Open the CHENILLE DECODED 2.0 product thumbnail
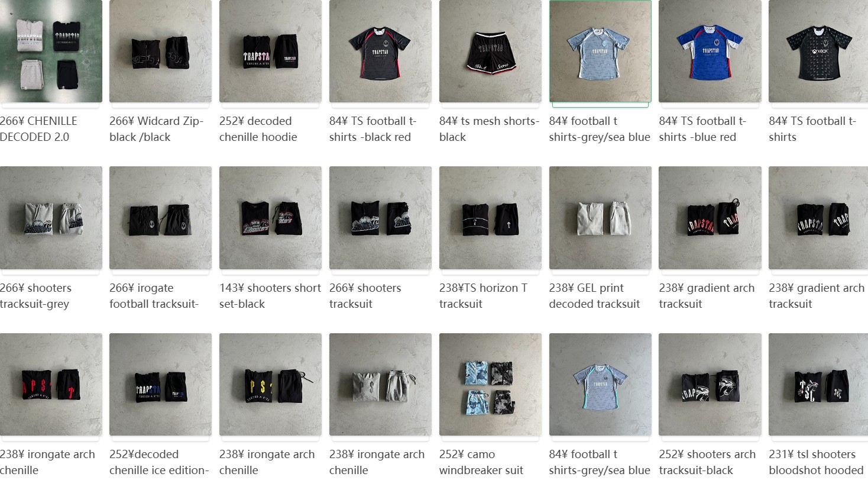This screenshot has width=868, height=480. pos(51,51)
